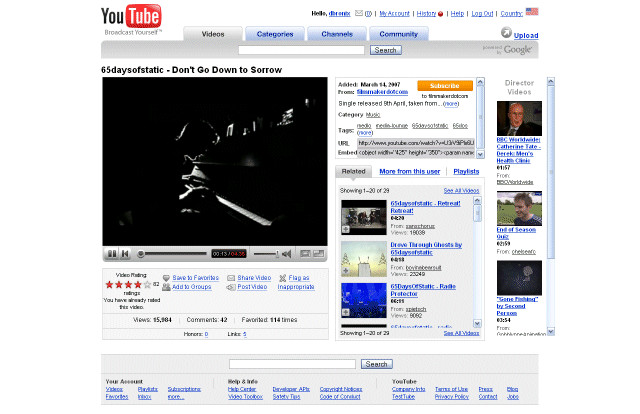Switch to the Related tab
The image size is (640, 414).
click(353, 171)
